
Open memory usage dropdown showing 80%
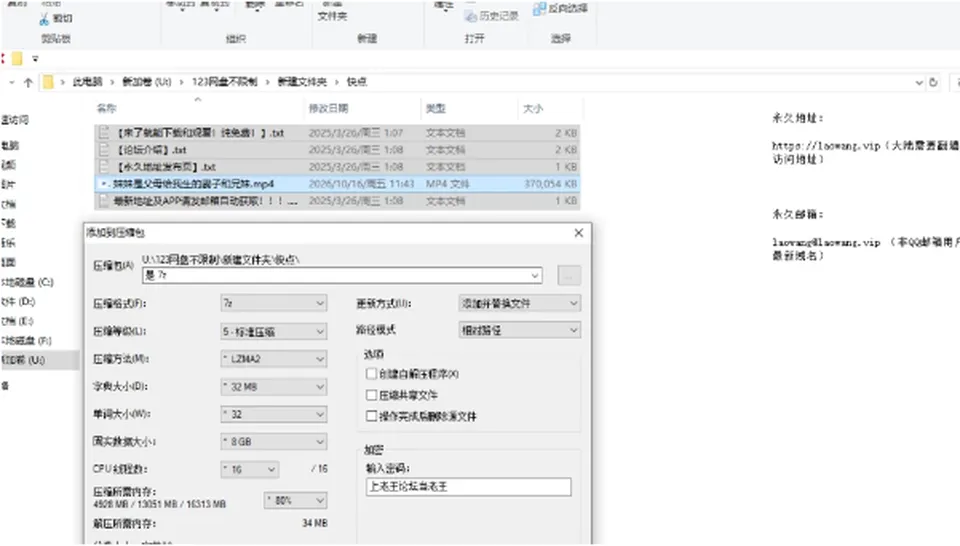(295, 500)
